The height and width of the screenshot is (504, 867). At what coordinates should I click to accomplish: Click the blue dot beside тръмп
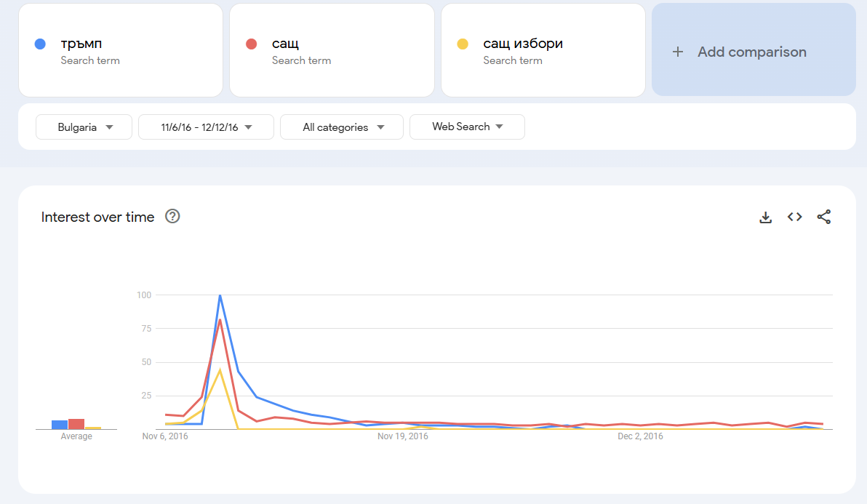pos(41,44)
